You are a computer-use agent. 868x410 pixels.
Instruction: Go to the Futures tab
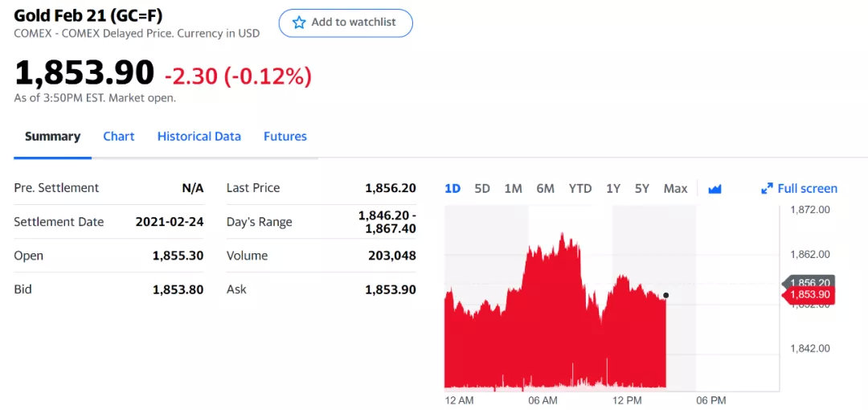(x=285, y=137)
